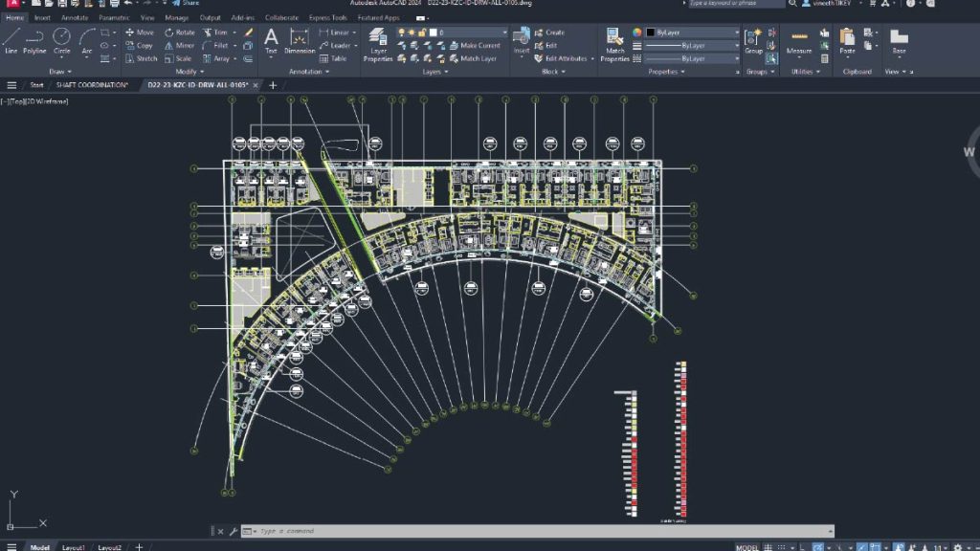Open the object color ByLayer dropdown
980x551 pixels.
click(696, 33)
